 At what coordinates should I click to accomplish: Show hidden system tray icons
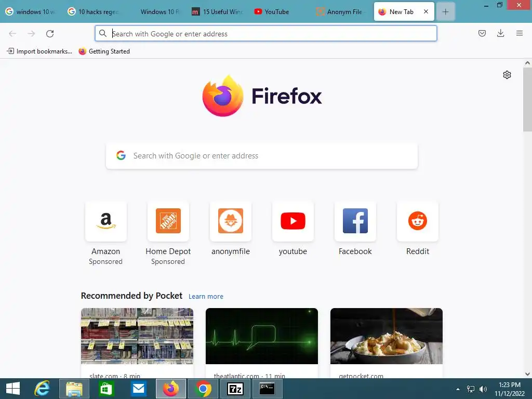pyautogui.click(x=458, y=389)
